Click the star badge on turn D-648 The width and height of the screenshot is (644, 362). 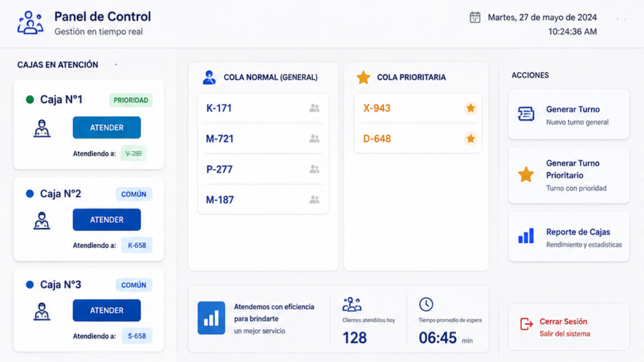coord(471,138)
